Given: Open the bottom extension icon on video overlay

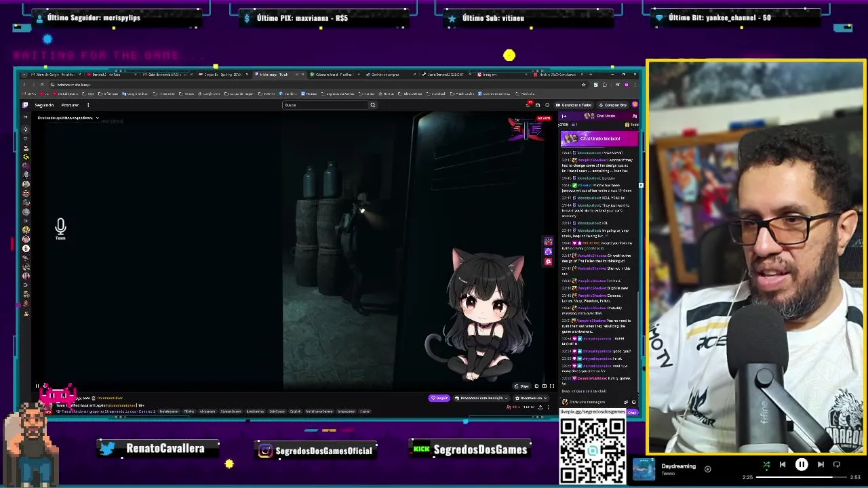Looking at the screenshot, I should pyautogui.click(x=548, y=261).
